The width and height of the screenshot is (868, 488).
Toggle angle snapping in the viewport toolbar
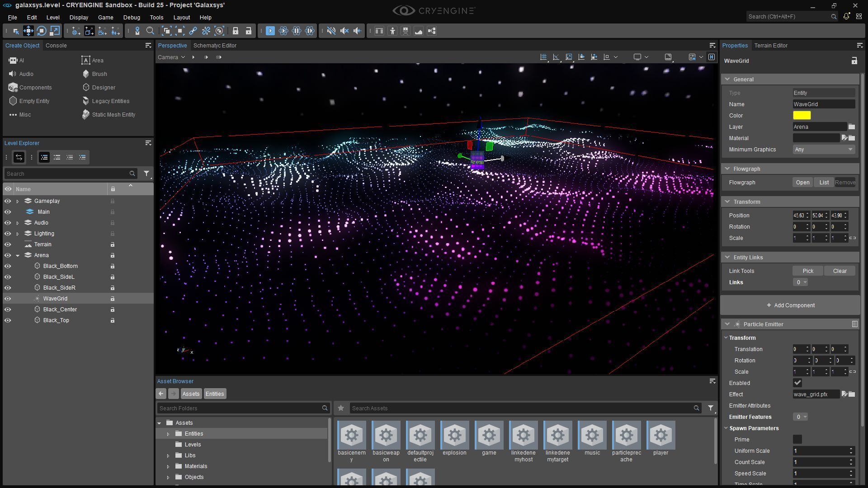pyautogui.click(x=556, y=57)
